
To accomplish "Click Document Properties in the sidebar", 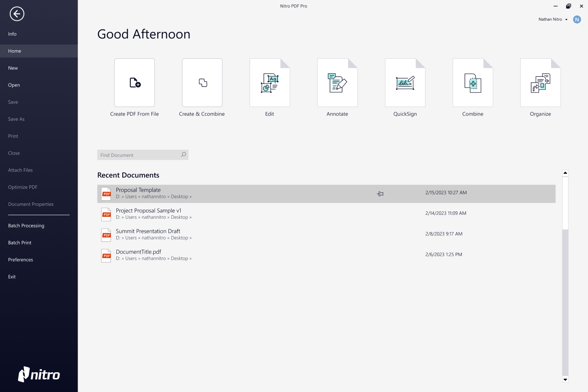I will (31, 204).
